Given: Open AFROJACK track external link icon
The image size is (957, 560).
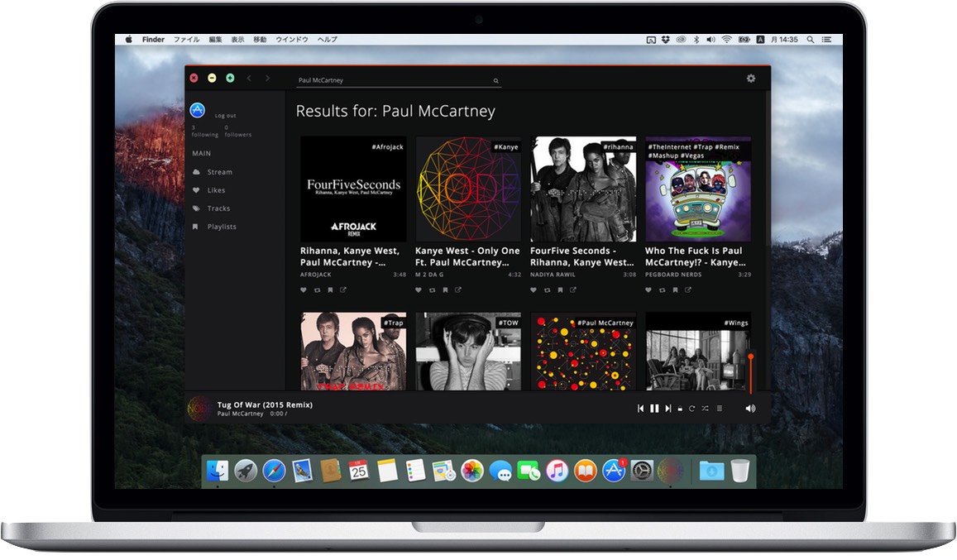Looking at the screenshot, I should tap(343, 290).
